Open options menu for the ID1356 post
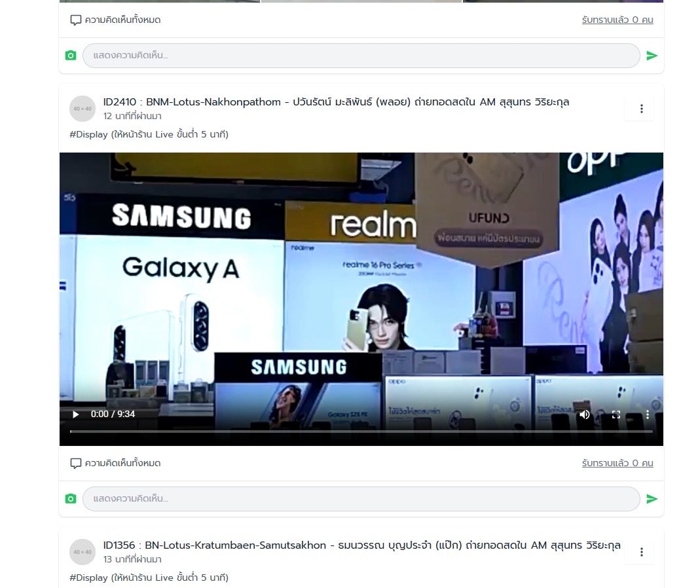Viewport: 700px width, 588px height. click(x=642, y=552)
